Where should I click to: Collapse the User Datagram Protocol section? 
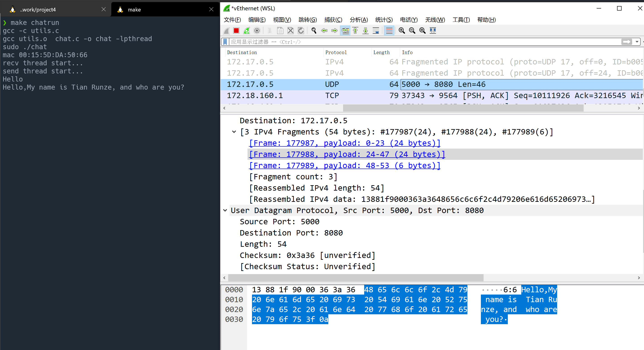pyautogui.click(x=225, y=210)
